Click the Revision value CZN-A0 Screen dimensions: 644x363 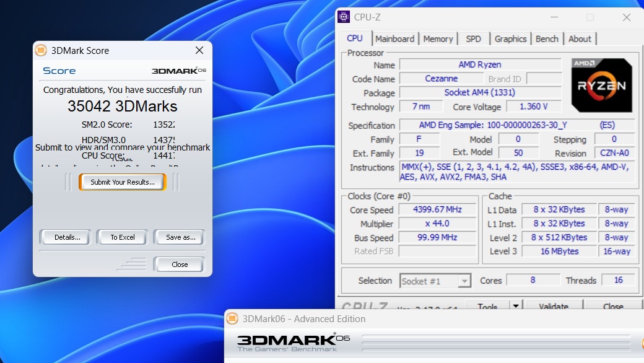[614, 153]
